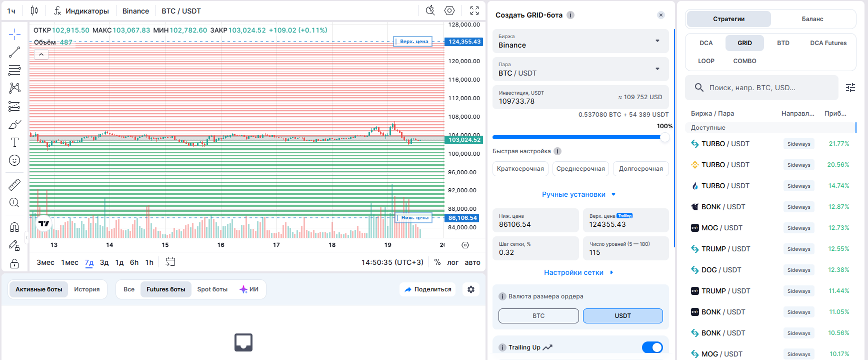The height and width of the screenshot is (360, 868).
Task: Click the Поделиться share button
Action: click(427, 289)
